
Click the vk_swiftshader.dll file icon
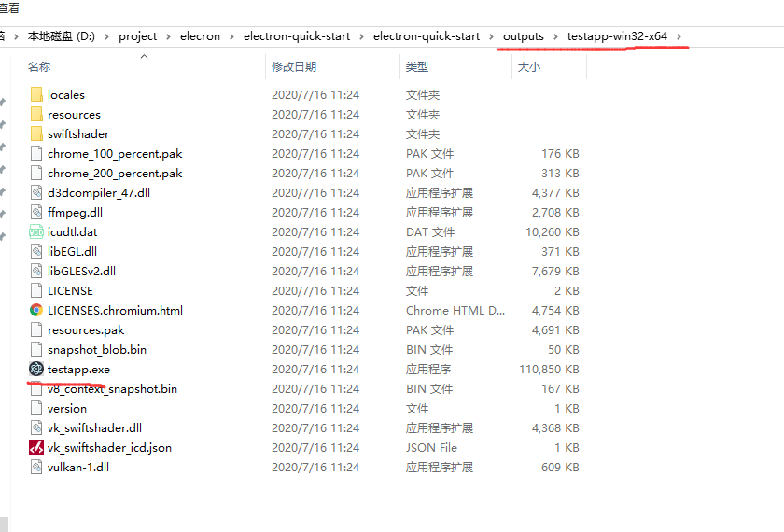36,427
